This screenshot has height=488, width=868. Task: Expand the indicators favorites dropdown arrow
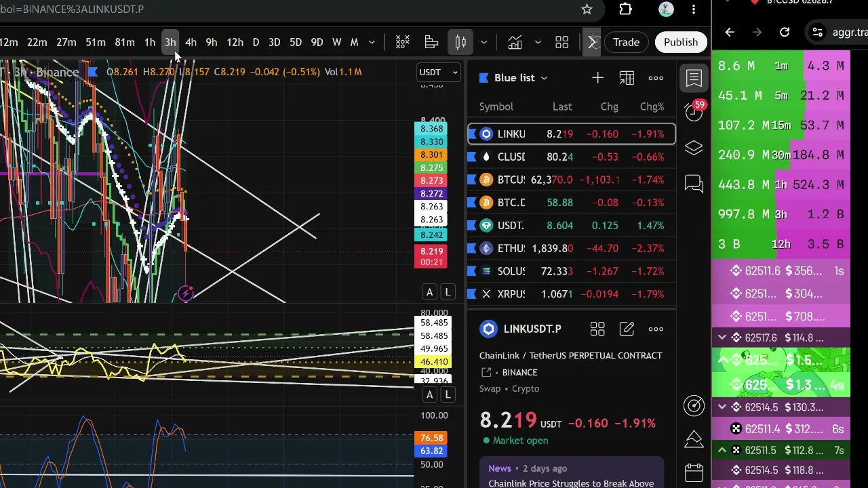coord(538,42)
